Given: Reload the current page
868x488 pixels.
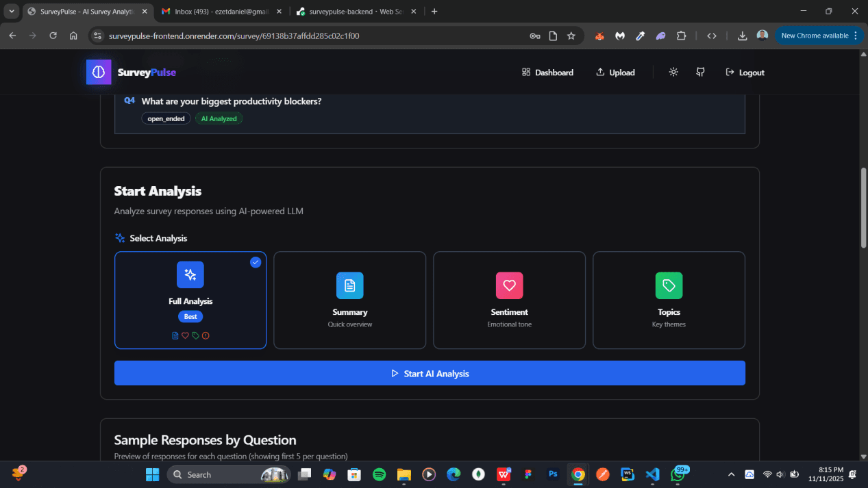Looking at the screenshot, I should pos(53,36).
